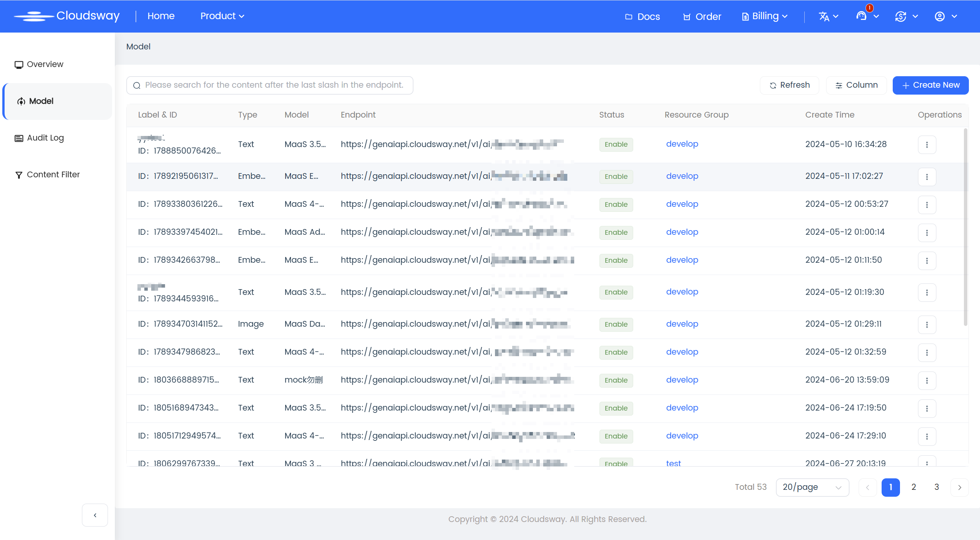The width and height of the screenshot is (980, 540).
Task: Expand the Billing dropdown menu
Action: coord(765,16)
